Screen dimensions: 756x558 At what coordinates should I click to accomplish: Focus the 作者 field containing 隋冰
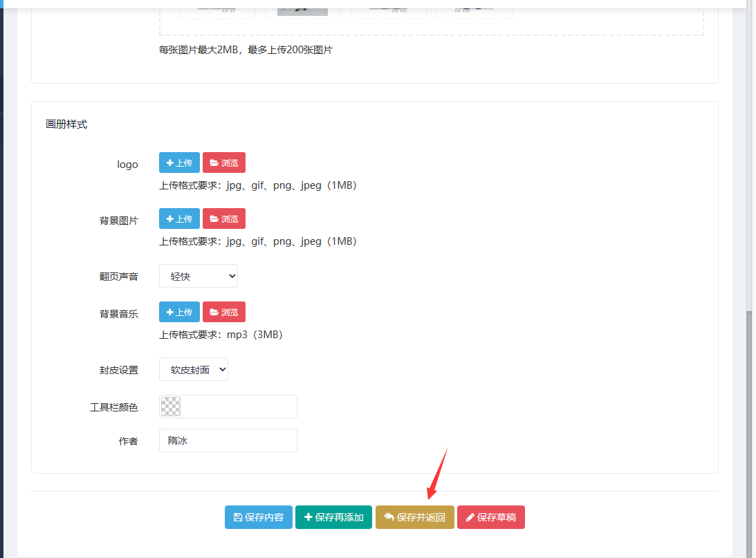(228, 440)
